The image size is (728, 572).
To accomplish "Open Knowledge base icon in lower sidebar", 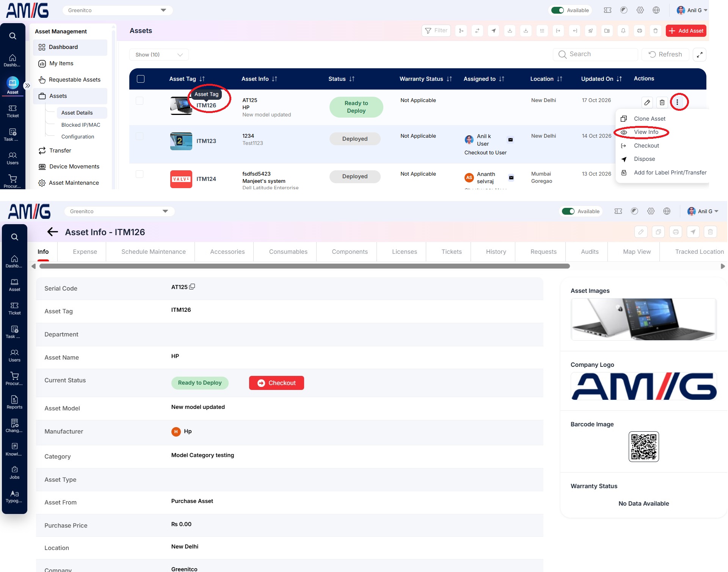I will [14, 449].
